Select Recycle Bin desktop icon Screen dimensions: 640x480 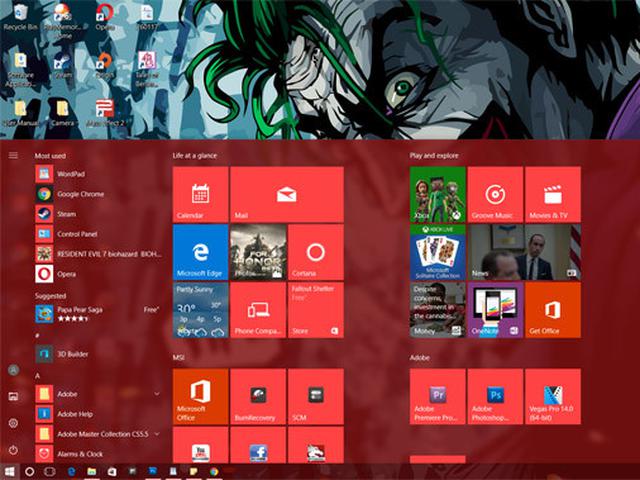[x=20, y=17]
